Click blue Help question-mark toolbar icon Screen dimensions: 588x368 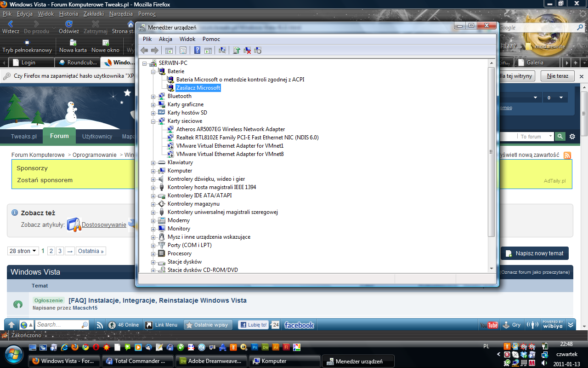(197, 50)
